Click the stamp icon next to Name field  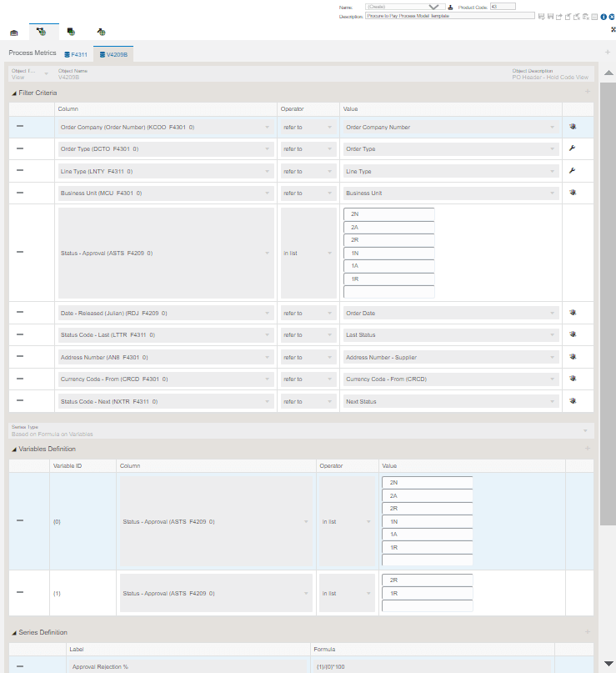(450, 8)
